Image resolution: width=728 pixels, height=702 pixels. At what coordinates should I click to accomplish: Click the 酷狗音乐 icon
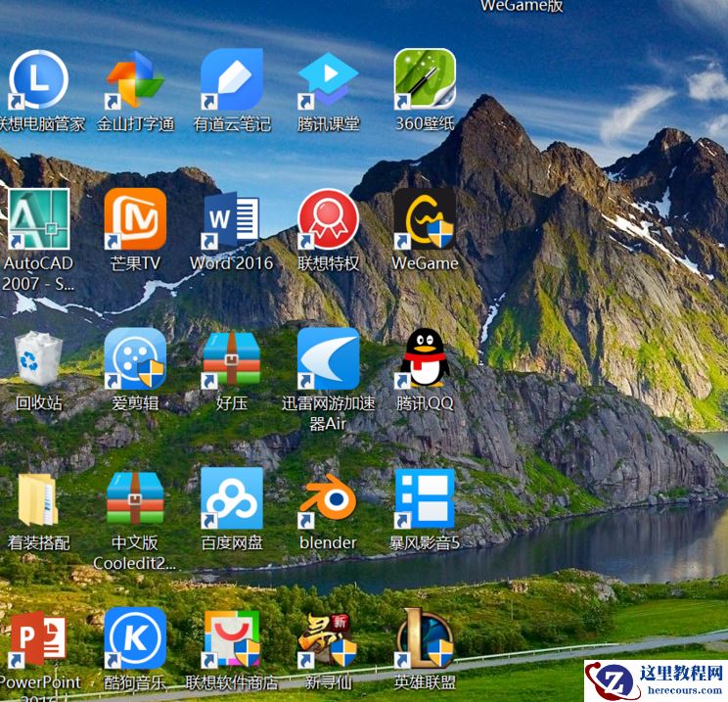[135, 638]
